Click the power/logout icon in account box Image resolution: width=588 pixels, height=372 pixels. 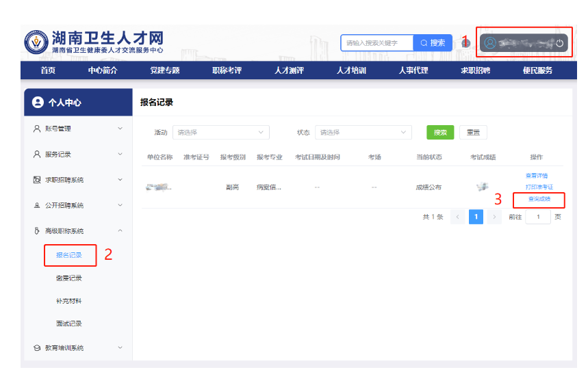pyautogui.click(x=559, y=43)
